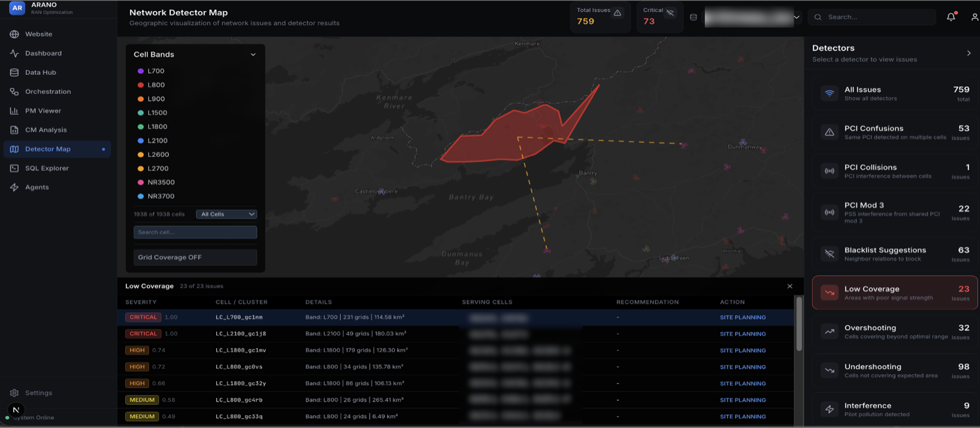Open the Website sidebar icon
980x428 pixels.
point(14,34)
